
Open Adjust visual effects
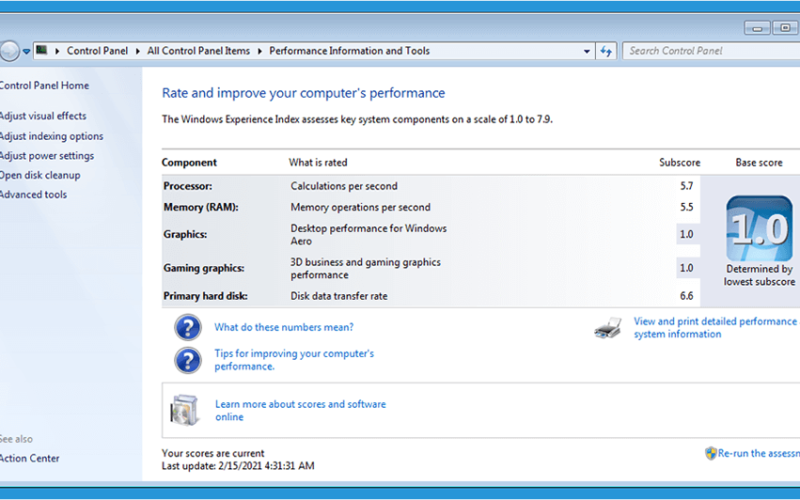[43, 116]
